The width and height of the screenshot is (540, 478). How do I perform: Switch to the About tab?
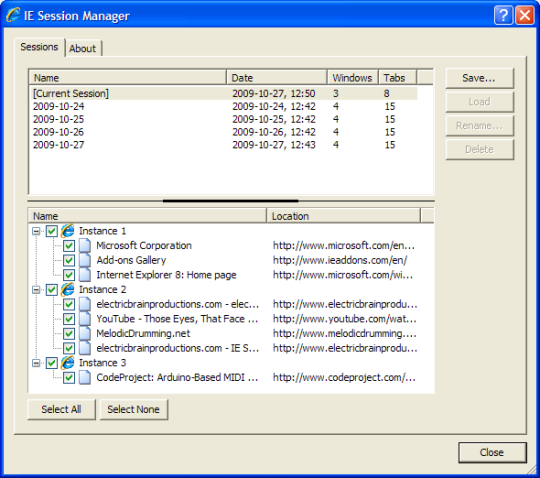pyautogui.click(x=83, y=49)
